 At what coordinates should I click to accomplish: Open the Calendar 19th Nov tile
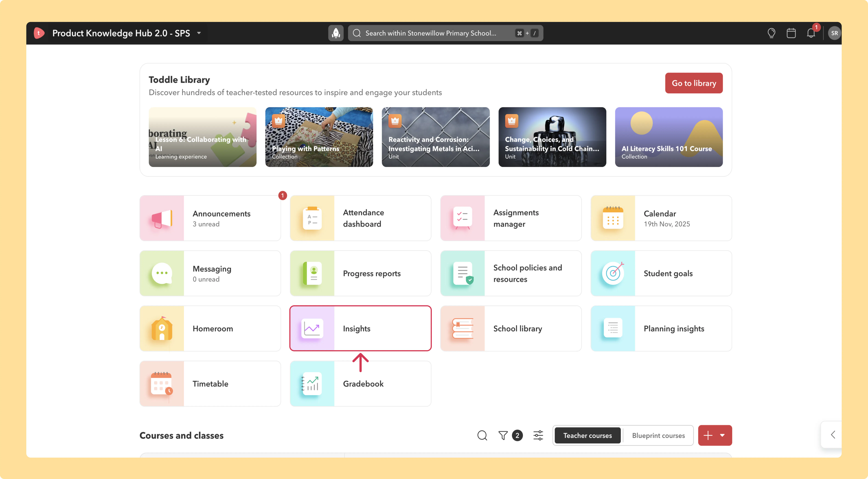(x=661, y=218)
